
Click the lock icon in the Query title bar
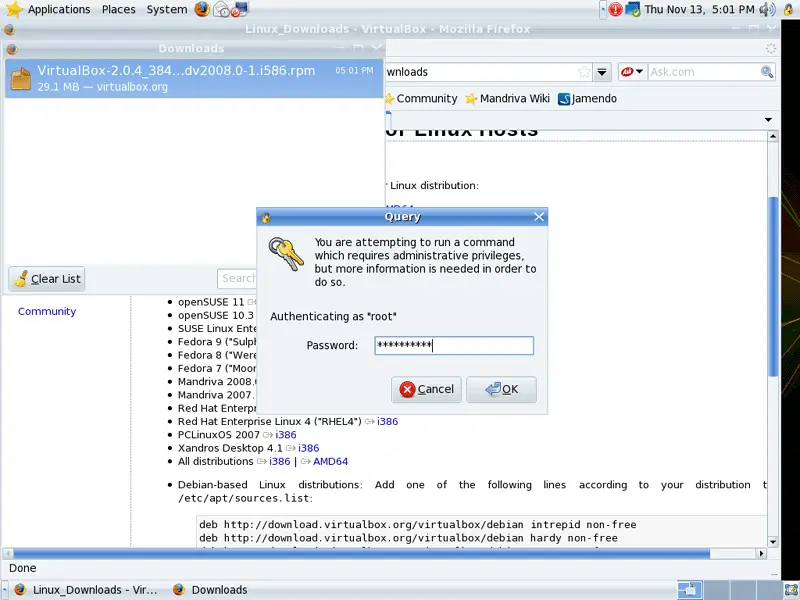point(266,217)
